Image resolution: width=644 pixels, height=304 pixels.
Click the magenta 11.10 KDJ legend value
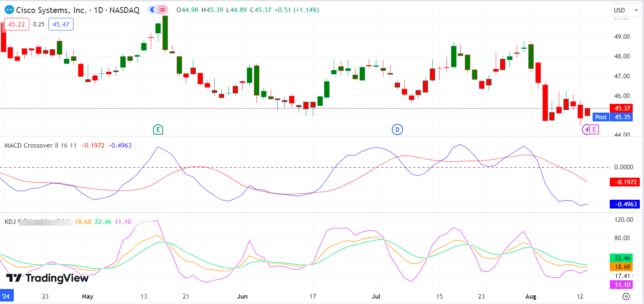(x=123, y=222)
